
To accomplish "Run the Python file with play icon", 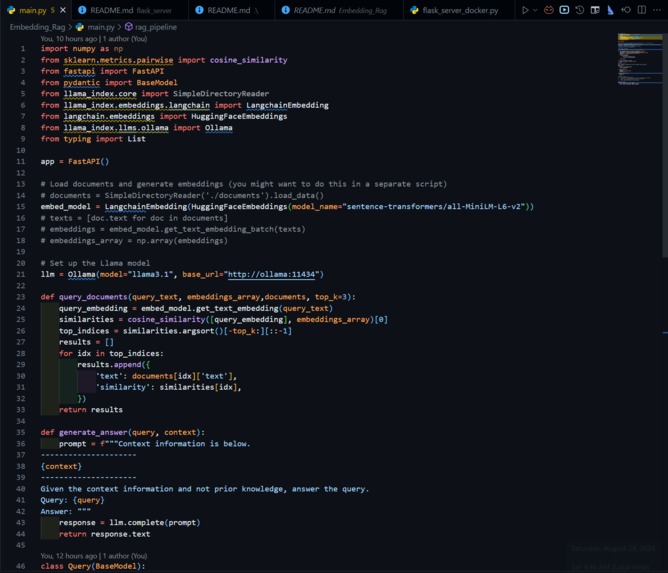I will coord(525,10).
